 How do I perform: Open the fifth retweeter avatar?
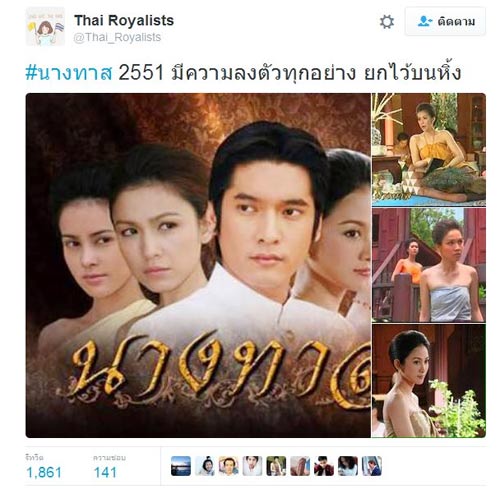(x=276, y=466)
